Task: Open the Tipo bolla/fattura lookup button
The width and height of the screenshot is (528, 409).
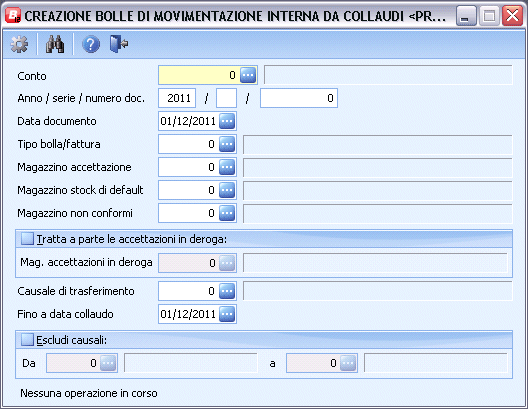Action: pos(227,144)
